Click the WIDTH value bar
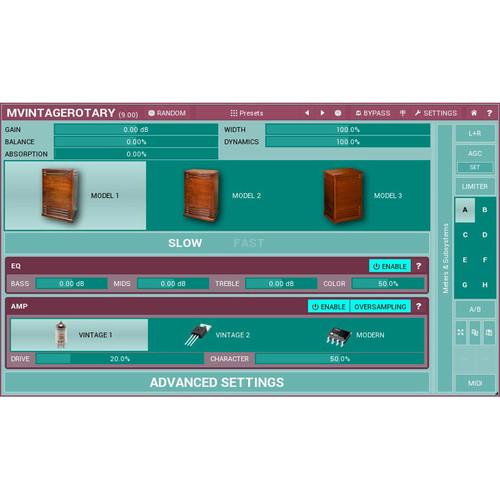Image resolution: width=500 pixels, height=500 pixels. point(348,130)
